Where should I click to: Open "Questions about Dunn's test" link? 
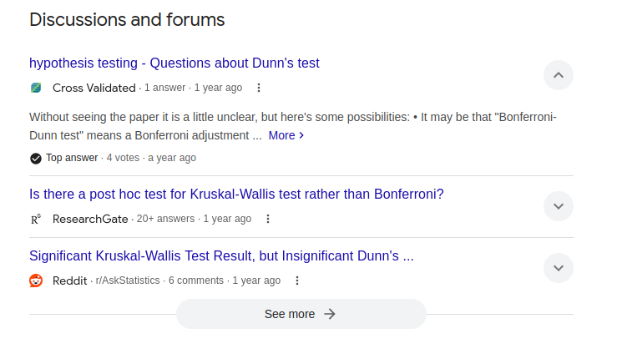[174, 63]
